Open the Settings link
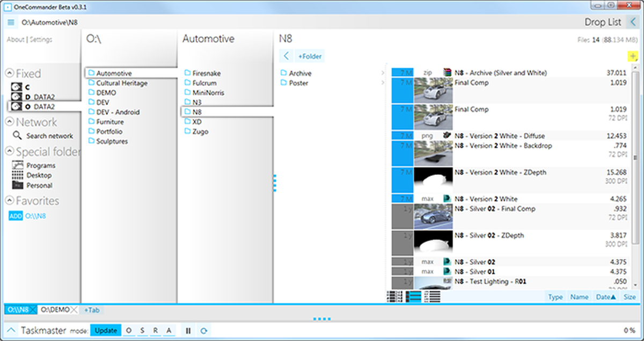Image resolution: width=644 pixels, height=341 pixels. [41, 39]
